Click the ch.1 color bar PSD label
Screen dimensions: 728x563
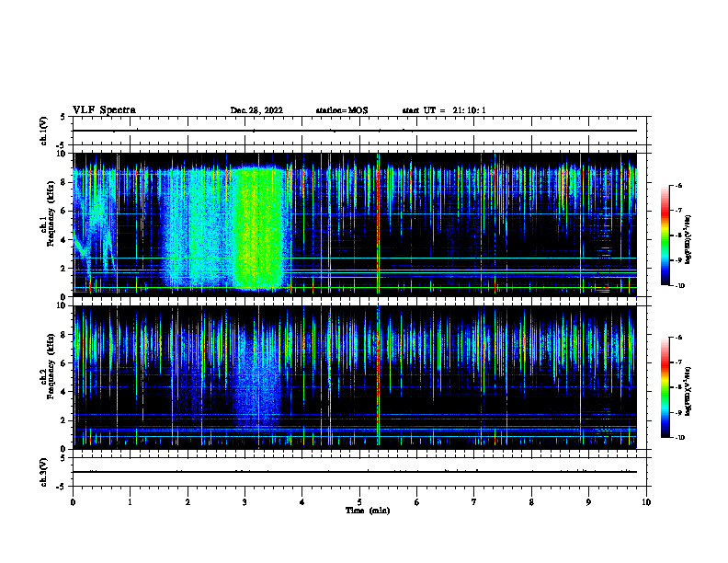(688, 240)
